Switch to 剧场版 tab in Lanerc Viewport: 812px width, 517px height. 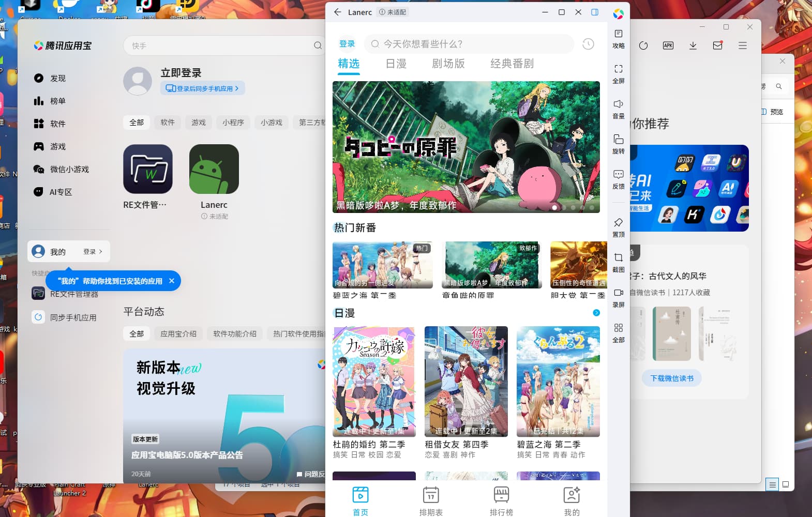[448, 64]
